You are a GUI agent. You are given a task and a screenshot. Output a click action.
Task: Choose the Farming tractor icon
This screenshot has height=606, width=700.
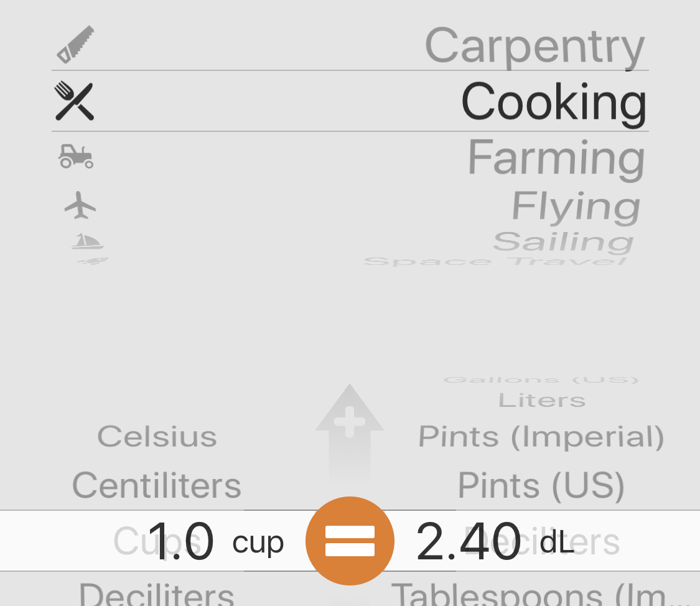pyautogui.click(x=76, y=156)
